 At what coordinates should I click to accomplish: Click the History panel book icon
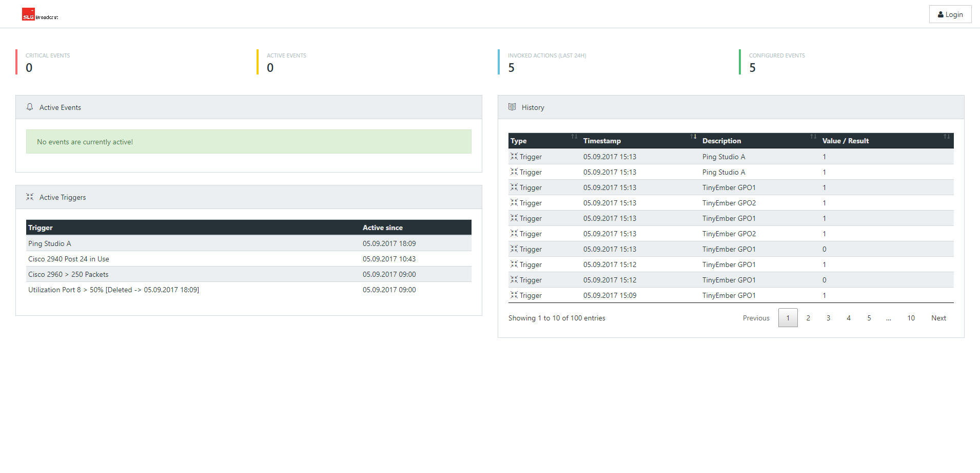(x=512, y=107)
